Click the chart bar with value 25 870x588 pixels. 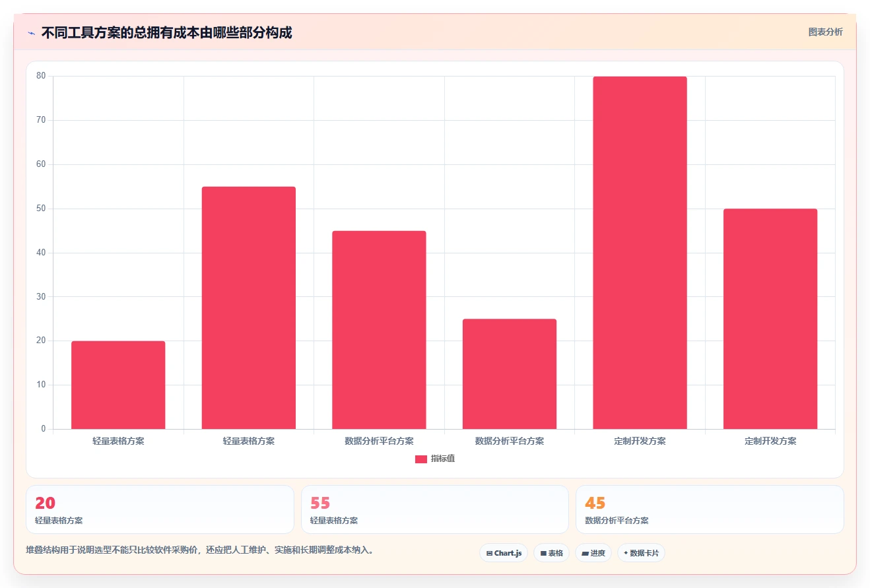point(510,374)
